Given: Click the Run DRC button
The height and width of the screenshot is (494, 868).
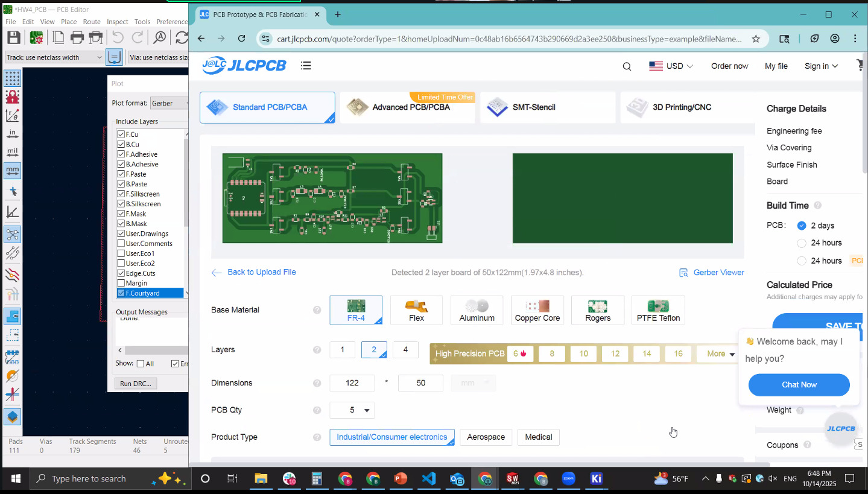Looking at the screenshot, I should click(135, 384).
